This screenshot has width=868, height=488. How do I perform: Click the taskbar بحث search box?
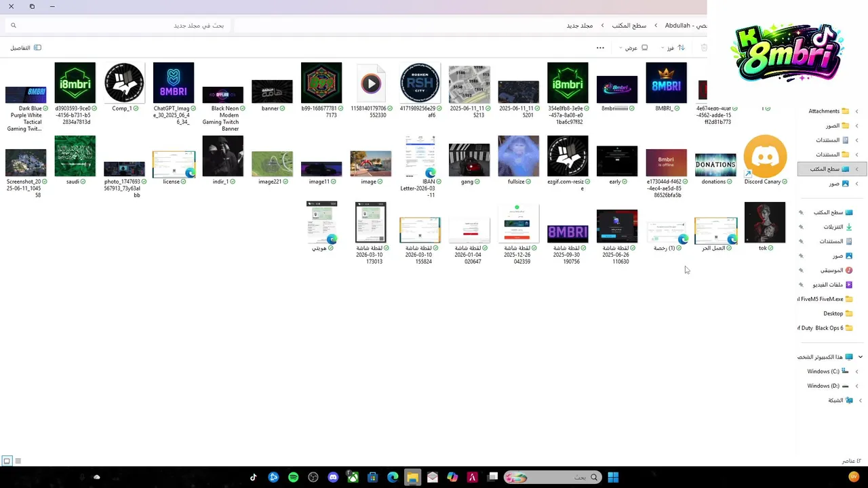pos(553,477)
